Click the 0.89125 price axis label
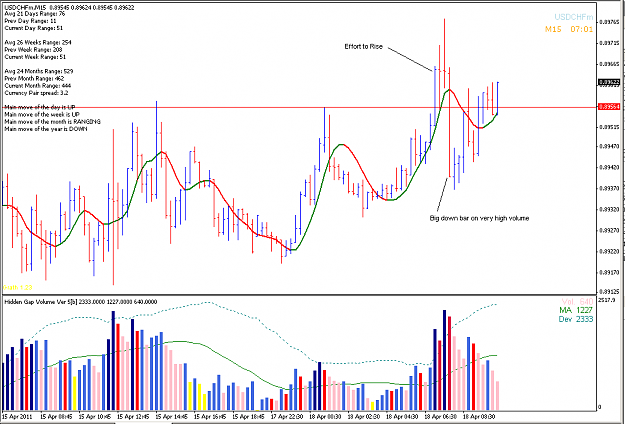 610,291
